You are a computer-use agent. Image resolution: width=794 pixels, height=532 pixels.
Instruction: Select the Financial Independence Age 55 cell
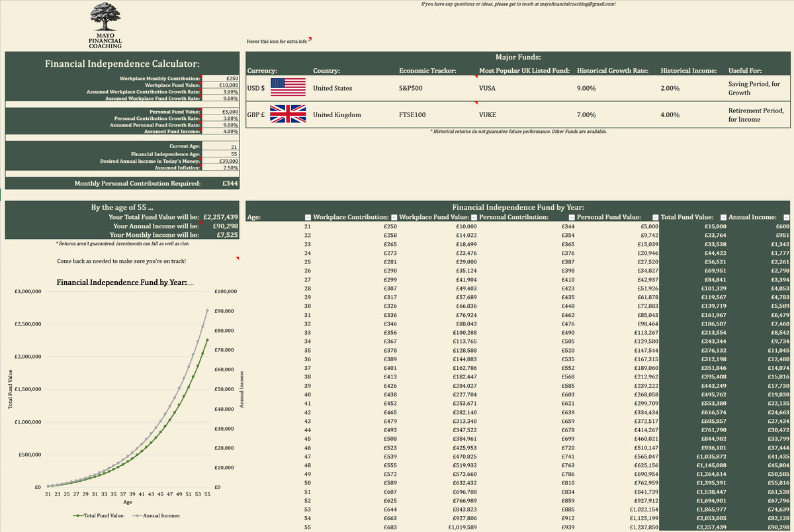[220, 154]
